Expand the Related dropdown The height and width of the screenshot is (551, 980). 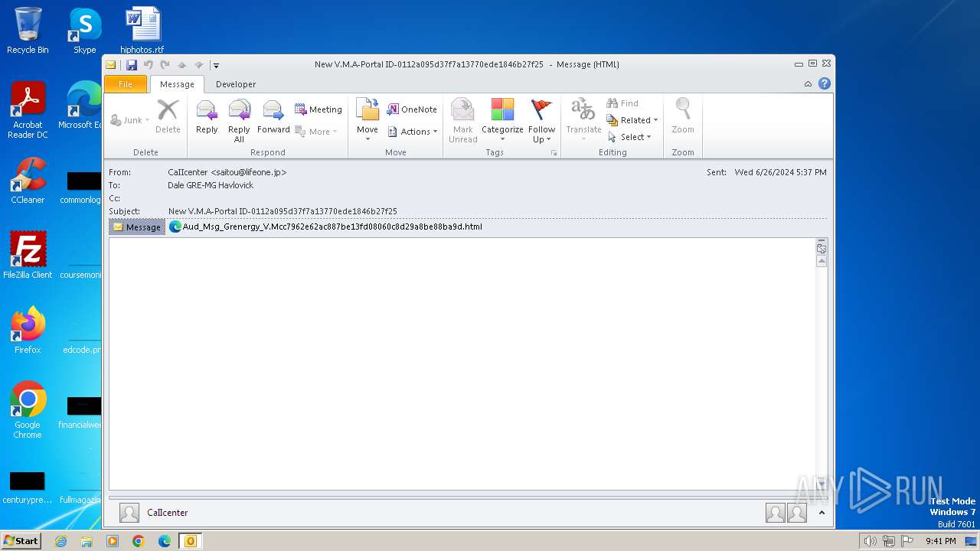[632, 120]
